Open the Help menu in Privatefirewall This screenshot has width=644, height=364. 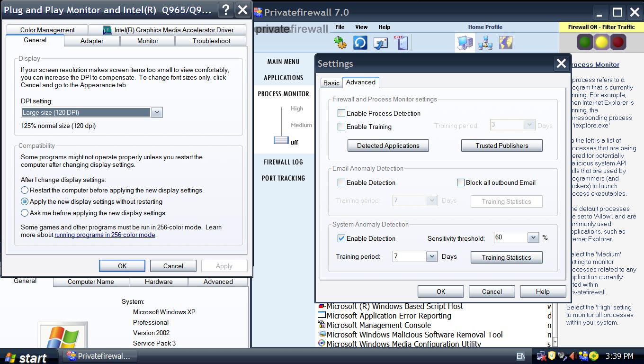[384, 27]
